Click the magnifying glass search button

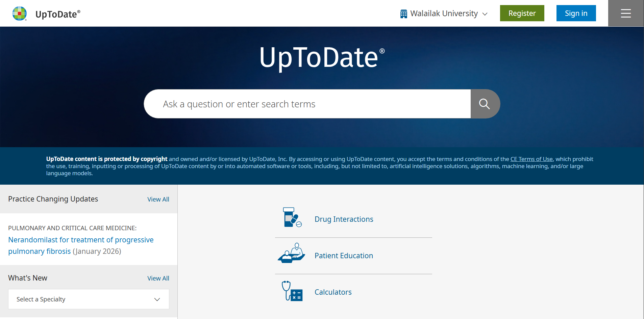click(x=485, y=104)
